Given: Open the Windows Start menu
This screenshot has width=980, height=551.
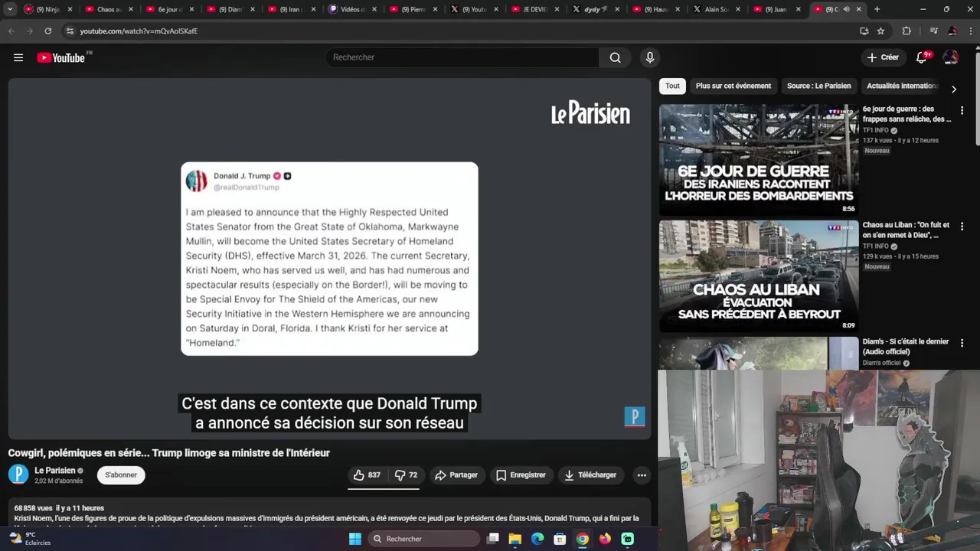Looking at the screenshot, I should [355, 539].
